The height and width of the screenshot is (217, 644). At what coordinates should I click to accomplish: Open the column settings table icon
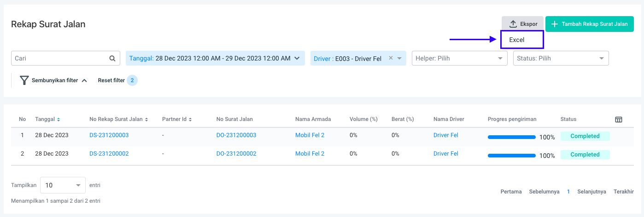[x=619, y=120]
